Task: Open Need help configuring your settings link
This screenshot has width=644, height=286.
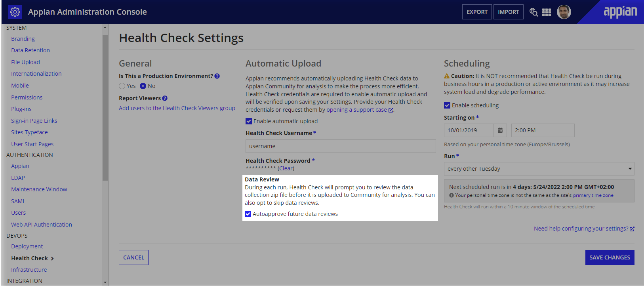Action: 584,229
